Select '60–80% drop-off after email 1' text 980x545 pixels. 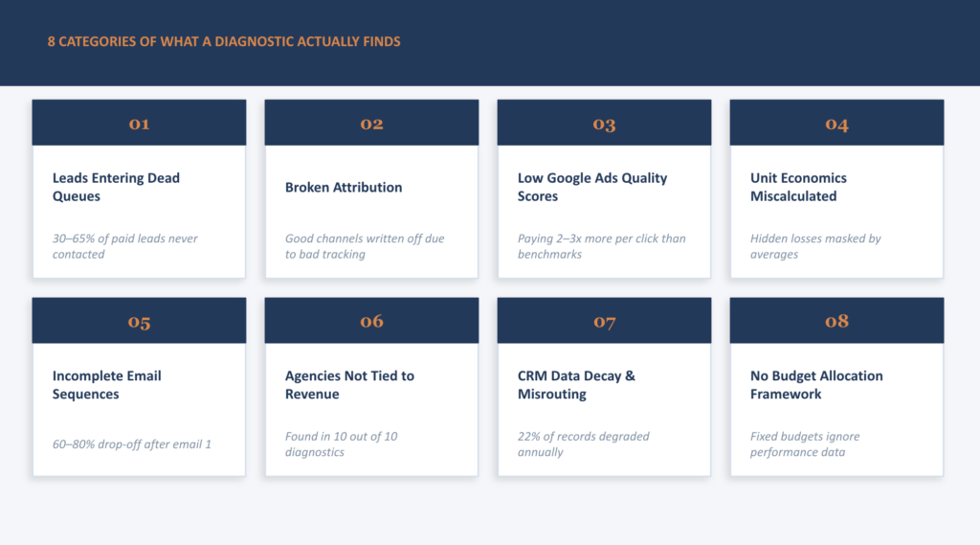pyautogui.click(x=132, y=444)
